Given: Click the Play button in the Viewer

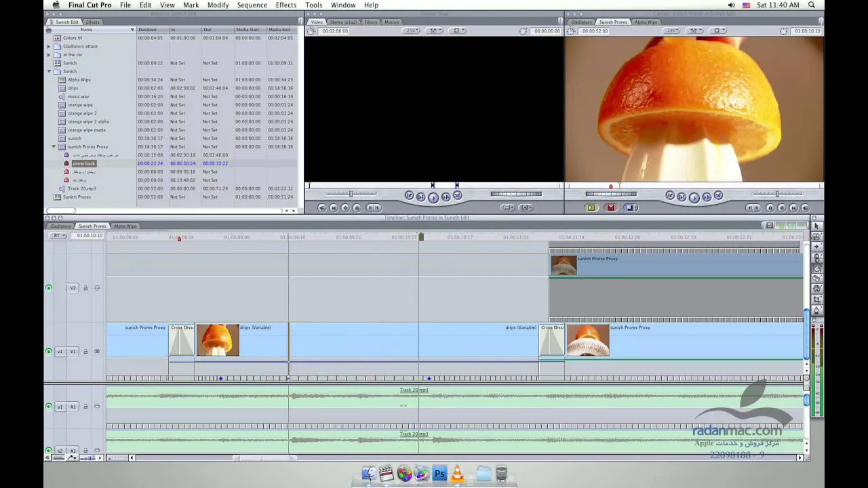Looking at the screenshot, I should pos(433,197).
